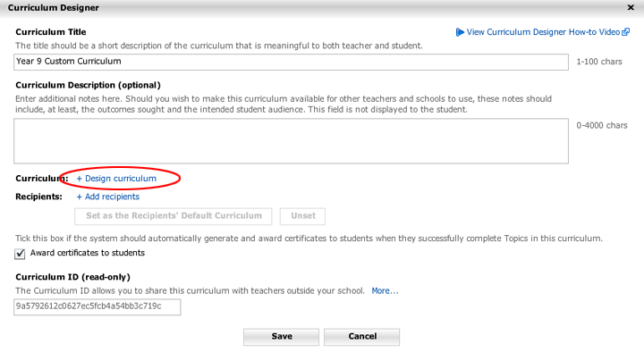The height and width of the screenshot is (352, 644).
Task: Select the read-only Curriculum ID field
Action: pyautogui.click(x=97, y=306)
